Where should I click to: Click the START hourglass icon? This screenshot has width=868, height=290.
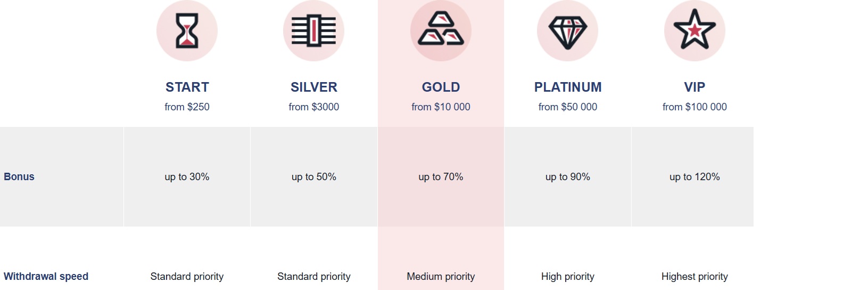click(x=187, y=31)
